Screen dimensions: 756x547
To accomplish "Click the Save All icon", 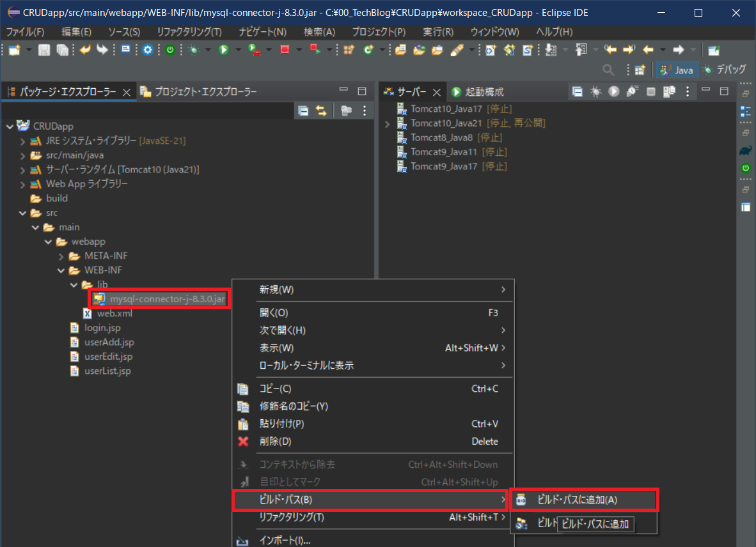I will 62,50.
